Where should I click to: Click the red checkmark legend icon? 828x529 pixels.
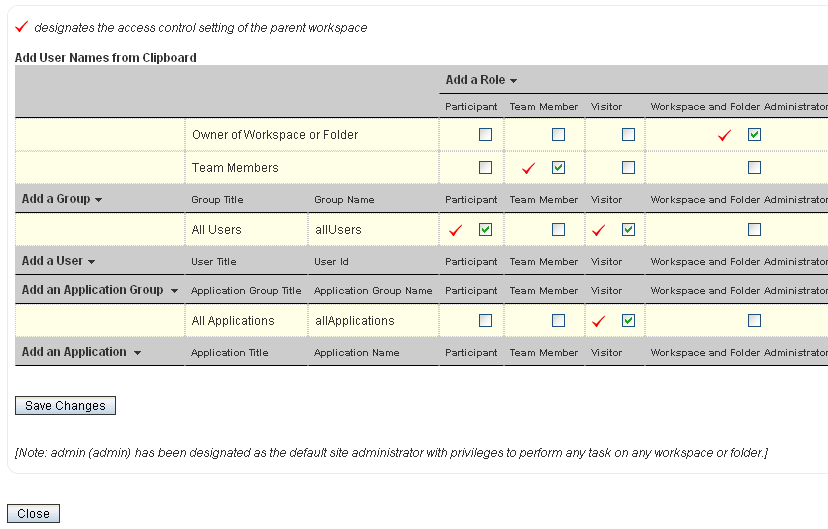[22, 27]
